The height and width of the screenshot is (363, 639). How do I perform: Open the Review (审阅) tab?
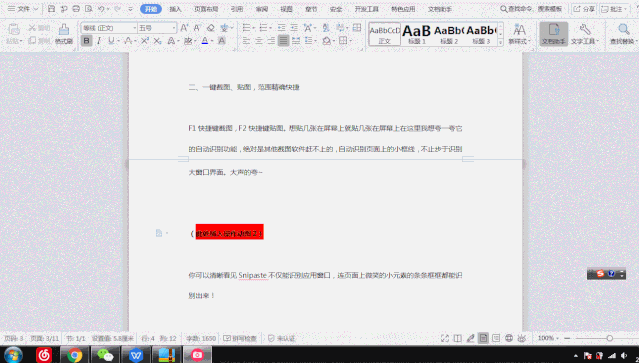[262, 9]
